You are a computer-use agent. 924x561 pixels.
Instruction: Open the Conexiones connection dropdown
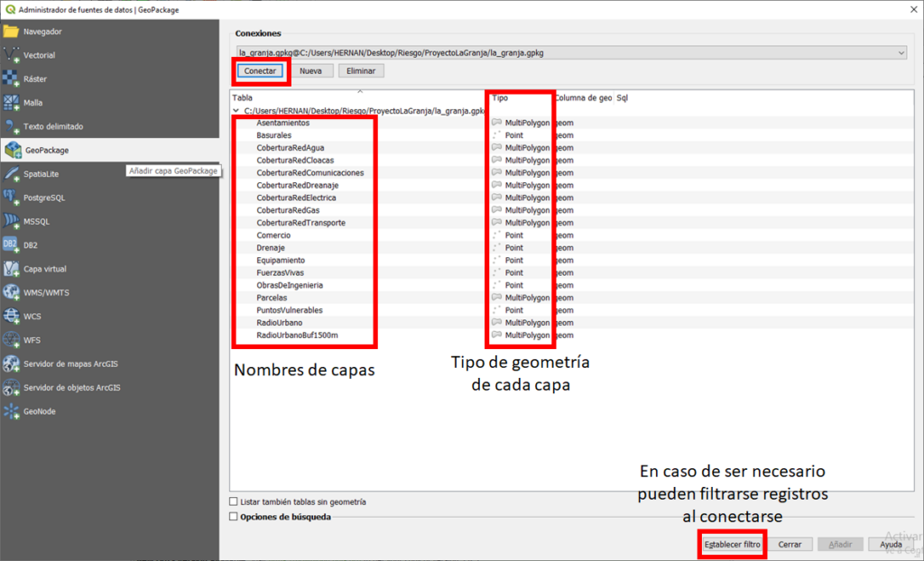click(571, 52)
